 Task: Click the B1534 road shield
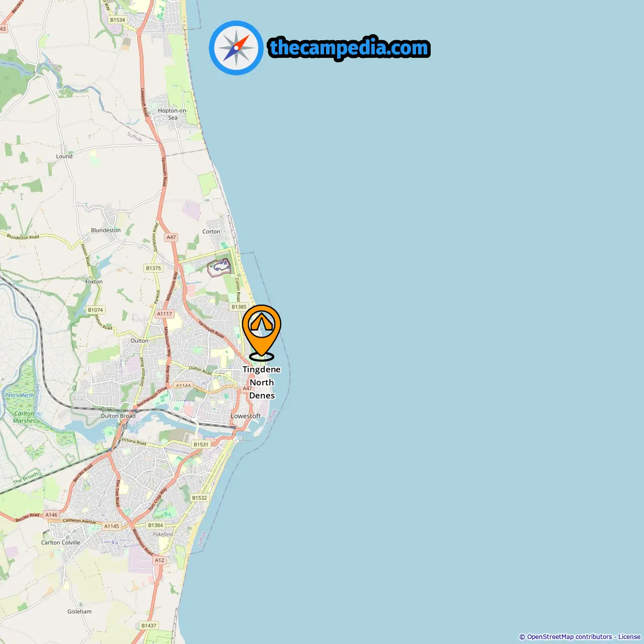[118, 20]
